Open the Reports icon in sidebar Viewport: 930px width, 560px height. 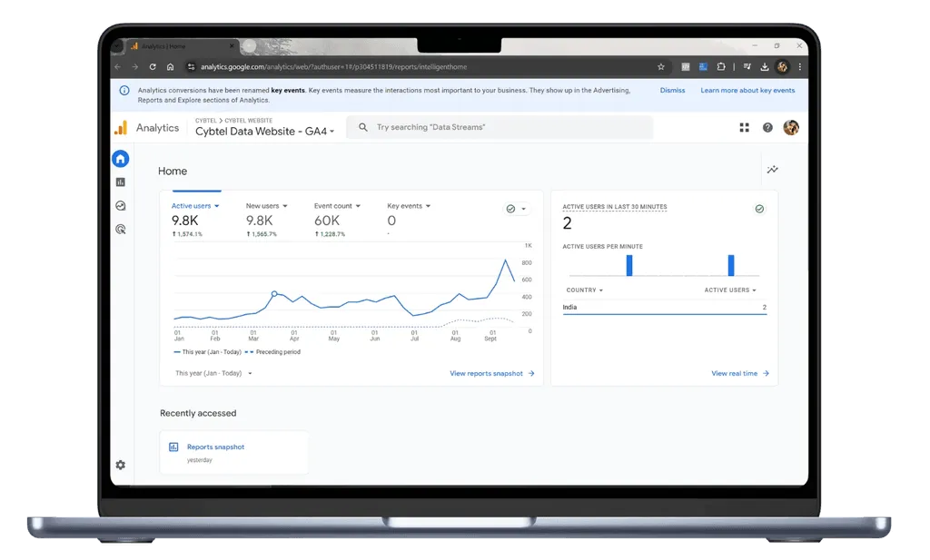(121, 182)
